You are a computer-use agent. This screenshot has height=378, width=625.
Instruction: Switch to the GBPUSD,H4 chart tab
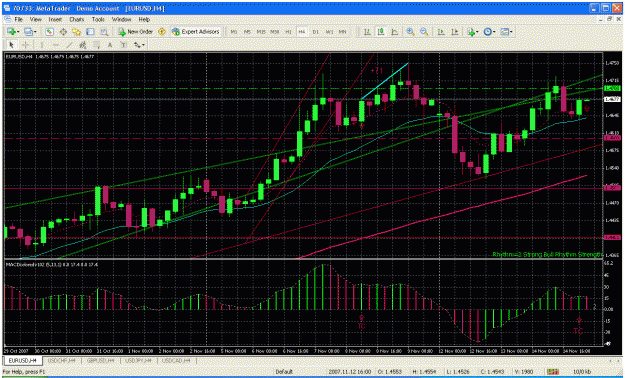[100, 360]
